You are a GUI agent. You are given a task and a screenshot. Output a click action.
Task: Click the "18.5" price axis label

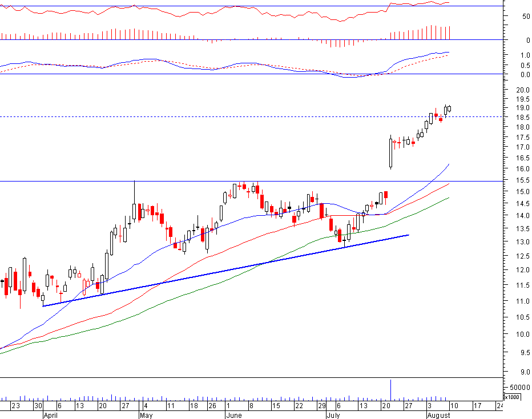pos(522,118)
